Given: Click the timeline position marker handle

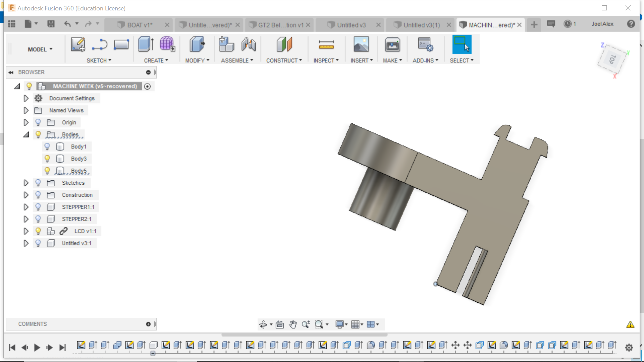Looking at the screenshot, I should (x=153, y=353).
